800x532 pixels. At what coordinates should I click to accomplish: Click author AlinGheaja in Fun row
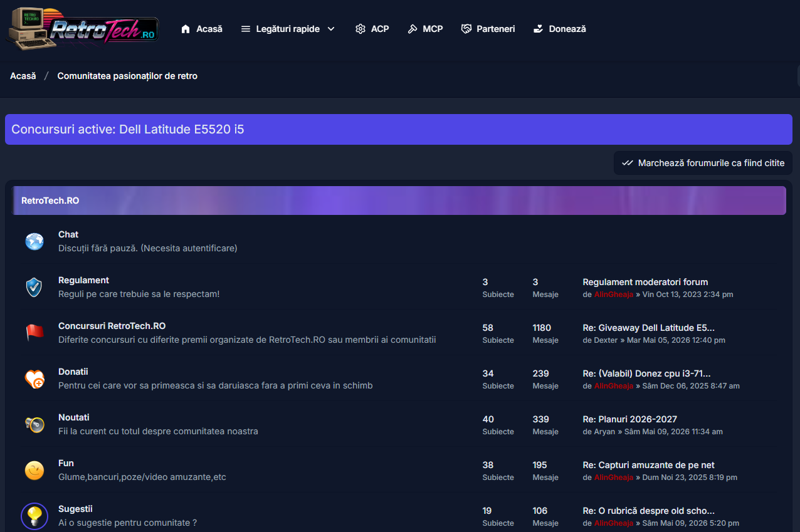[x=614, y=477]
